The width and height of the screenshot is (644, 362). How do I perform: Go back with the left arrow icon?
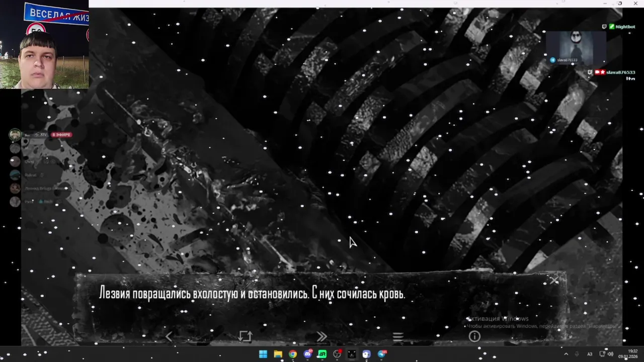tap(169, 337)
